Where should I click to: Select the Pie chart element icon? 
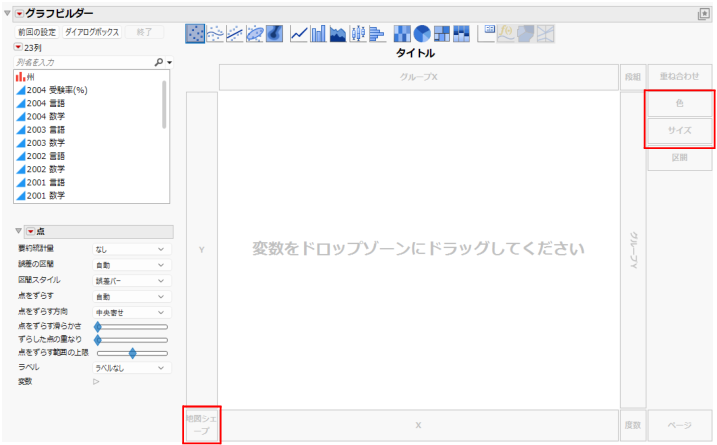(422, 33)
